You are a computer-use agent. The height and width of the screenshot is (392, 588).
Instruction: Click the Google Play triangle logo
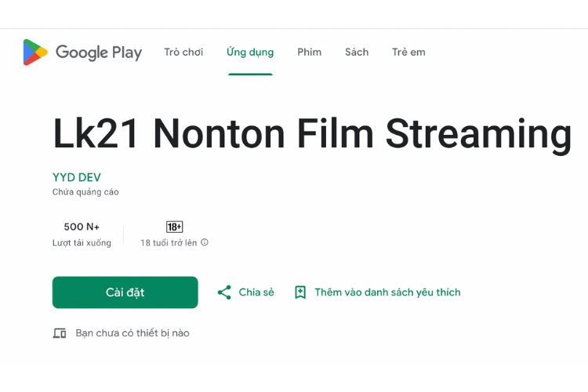(x=34, y=53)
